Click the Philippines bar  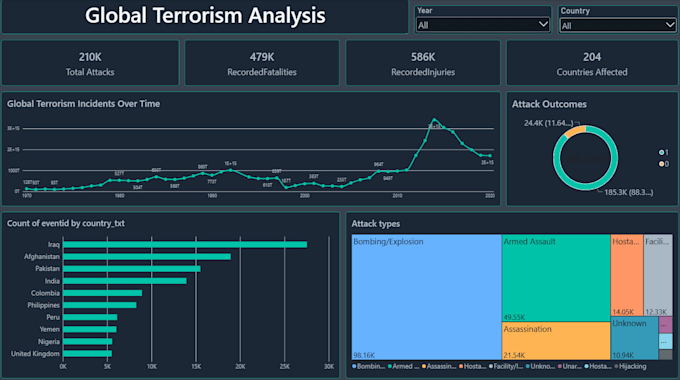(x=100, y=305)
